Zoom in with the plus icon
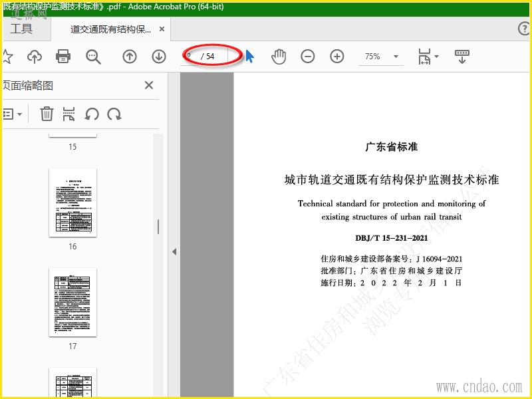The image size is (532, 399). pos(337,57)
